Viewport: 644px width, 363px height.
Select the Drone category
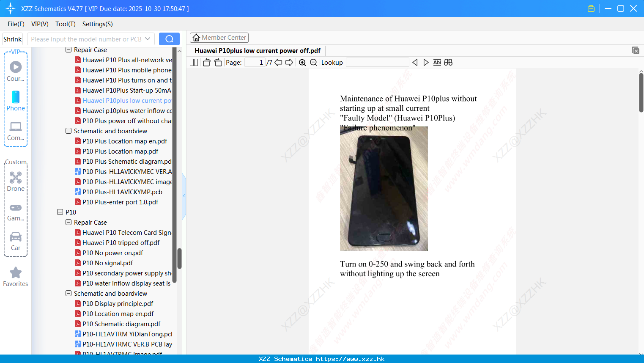click(16, 181)
